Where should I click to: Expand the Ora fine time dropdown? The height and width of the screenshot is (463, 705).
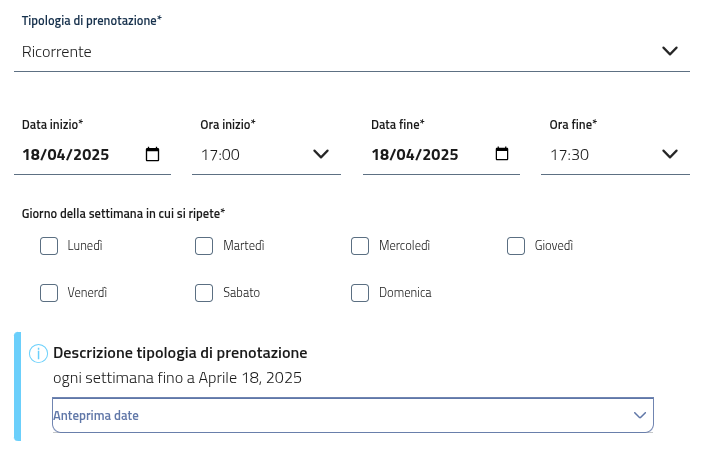coord(614,155)
